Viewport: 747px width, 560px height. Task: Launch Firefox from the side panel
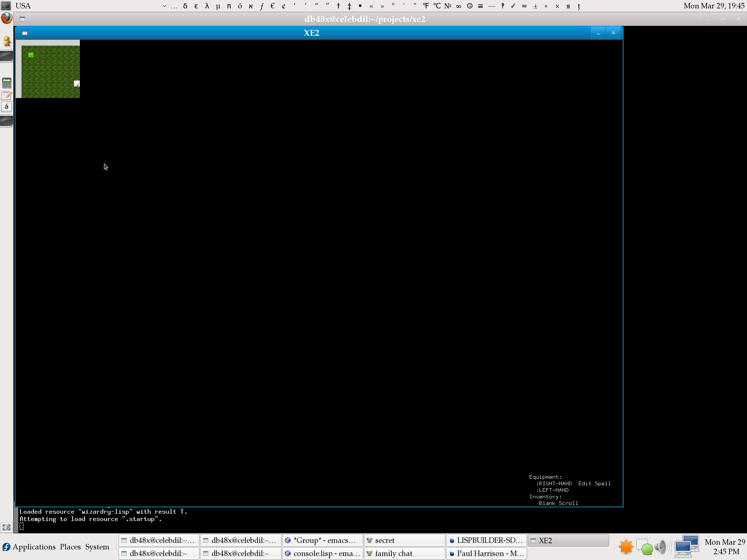[7, 18]
